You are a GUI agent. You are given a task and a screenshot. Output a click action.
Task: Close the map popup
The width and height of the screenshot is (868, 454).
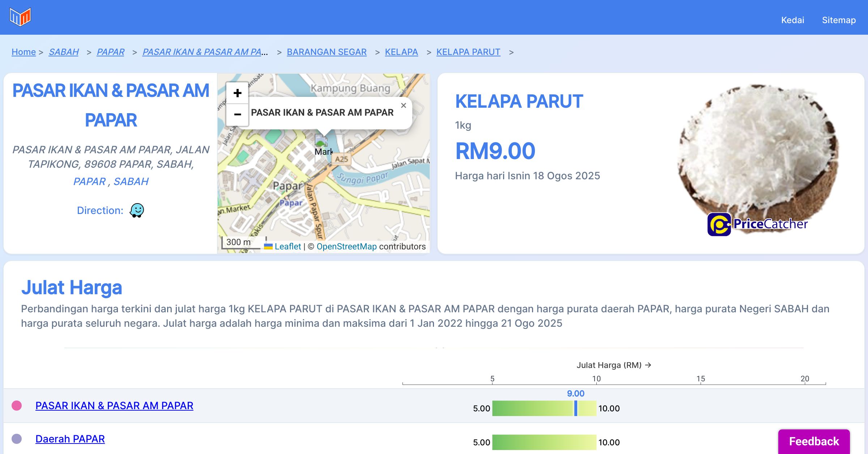click(404, 106)
